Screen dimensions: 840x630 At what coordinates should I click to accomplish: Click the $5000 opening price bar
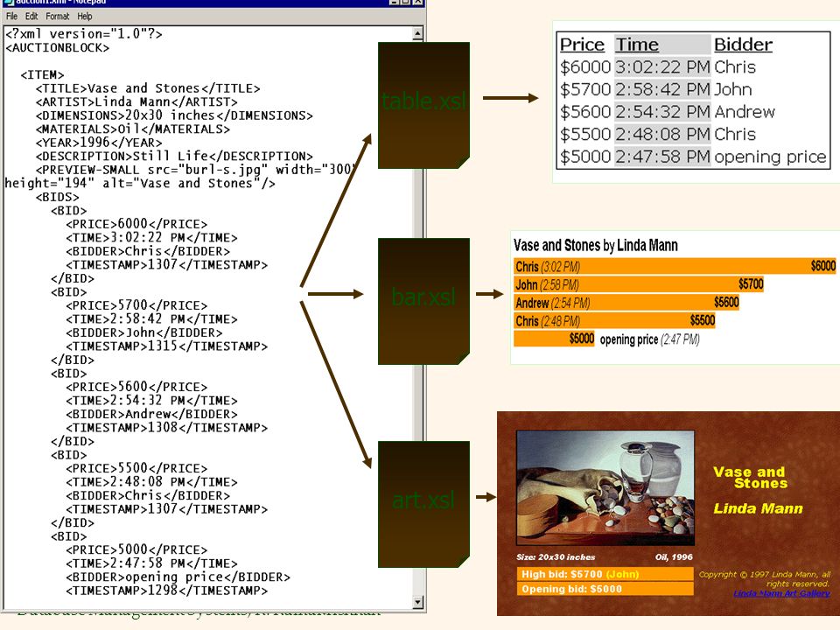click(x=554, y=339)
